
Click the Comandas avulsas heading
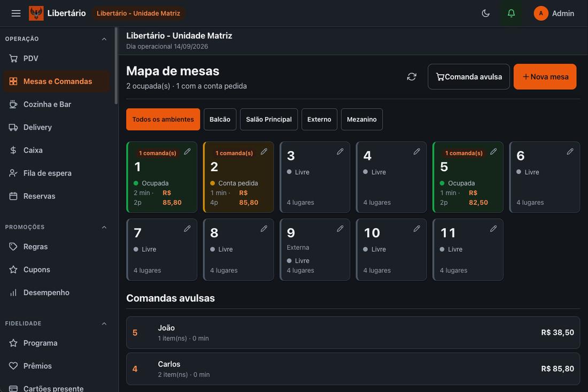(170, 298)
